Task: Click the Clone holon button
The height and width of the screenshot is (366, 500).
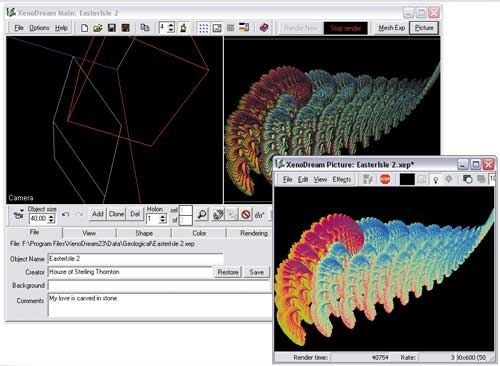Action: pyautogui.click(x=116, y=214)
